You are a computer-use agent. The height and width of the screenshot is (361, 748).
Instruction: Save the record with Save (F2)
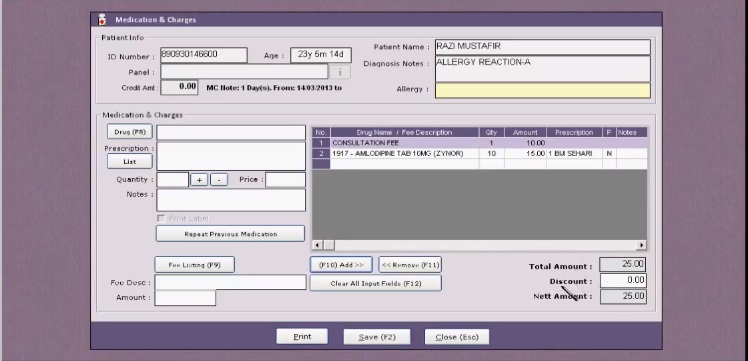[377, 337]
